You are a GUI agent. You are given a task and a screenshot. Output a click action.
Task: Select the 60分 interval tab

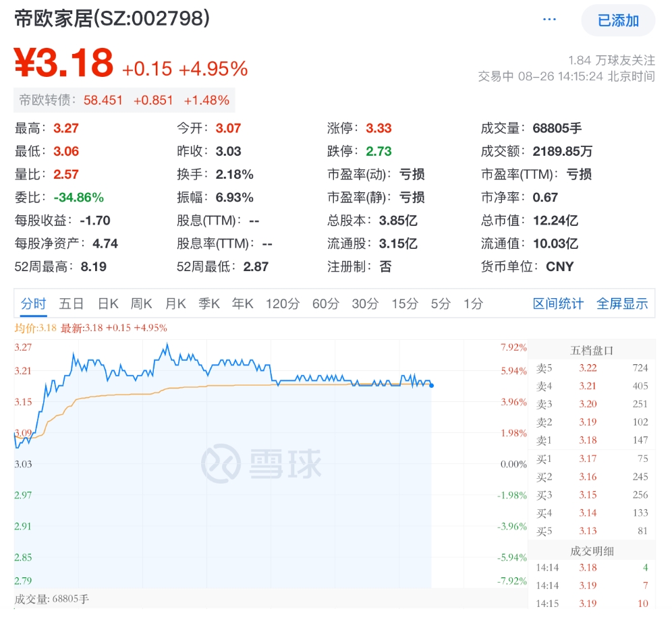[x=325, y=304]
